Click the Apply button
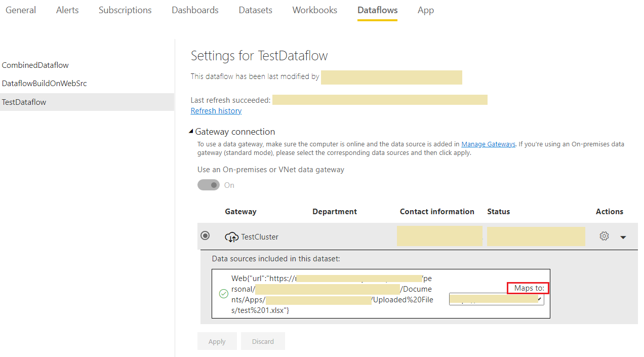Image resolution: width=644 pixels, height=357 pixels. pyautogui.click(x=217, y=341)
